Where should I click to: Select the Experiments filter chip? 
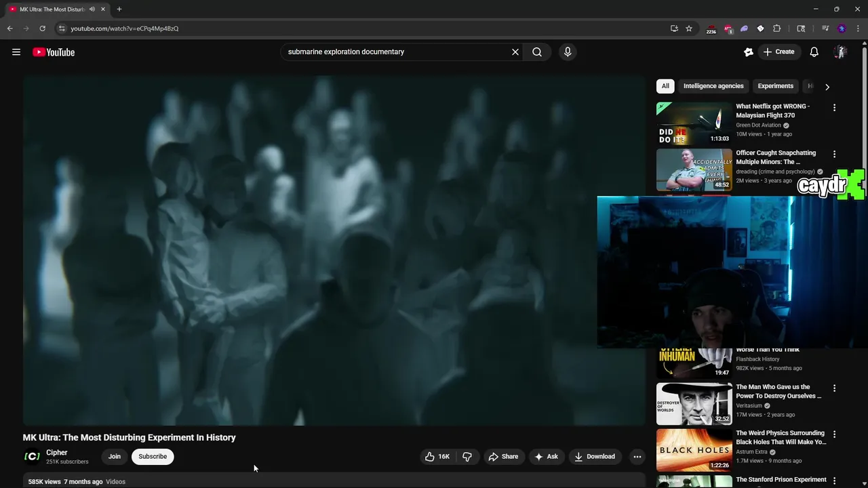pyautogui.click(x=775, y=86)
